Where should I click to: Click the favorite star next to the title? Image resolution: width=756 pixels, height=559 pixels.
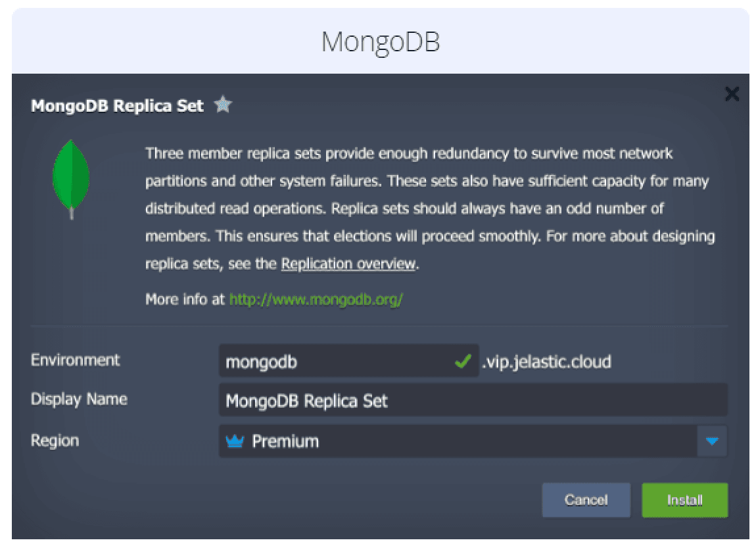(223, 105)
